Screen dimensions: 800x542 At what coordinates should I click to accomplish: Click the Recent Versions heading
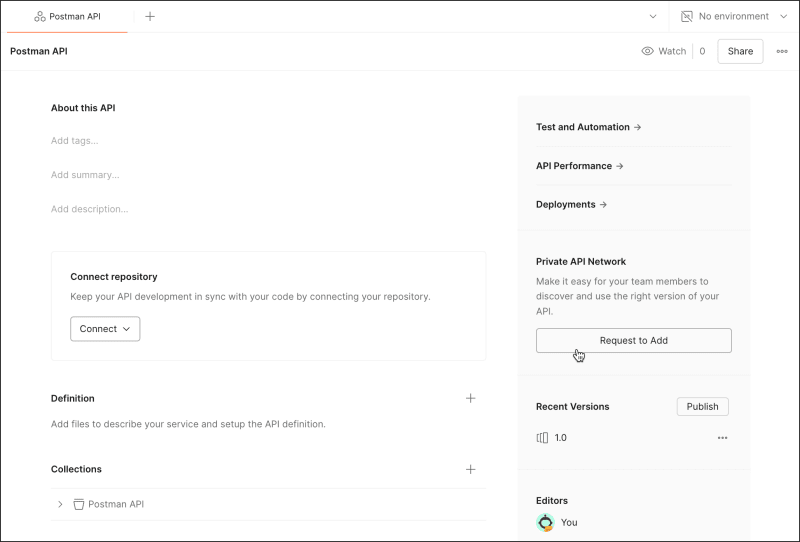click(572, 407)
